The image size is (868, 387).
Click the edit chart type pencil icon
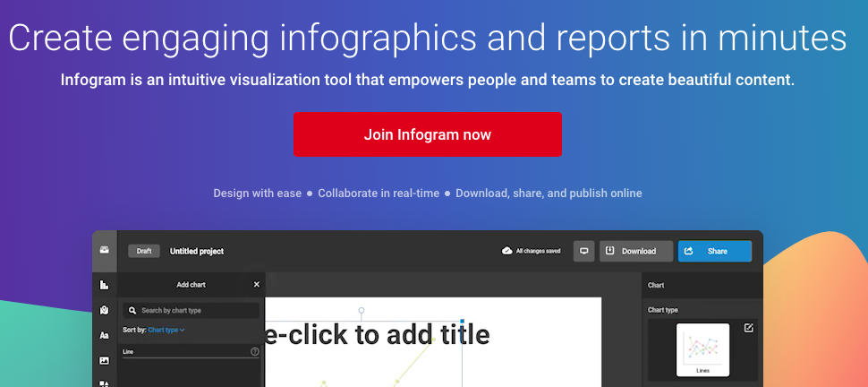pos(748,328)
